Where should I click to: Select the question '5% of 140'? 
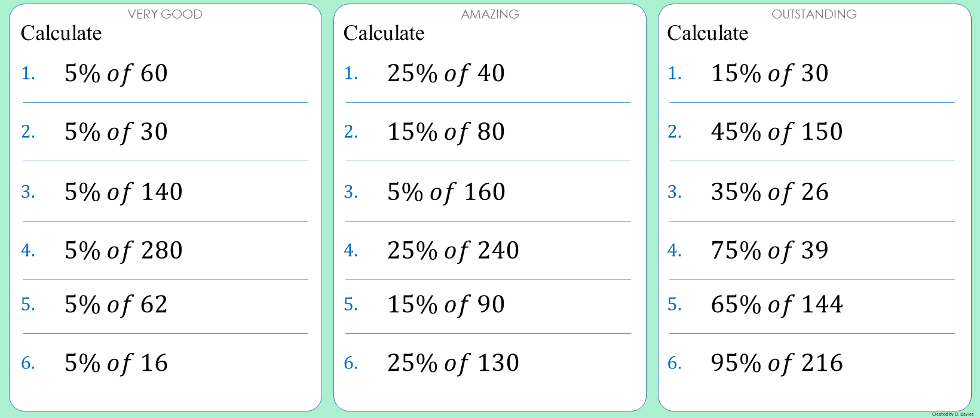(123, 192)
